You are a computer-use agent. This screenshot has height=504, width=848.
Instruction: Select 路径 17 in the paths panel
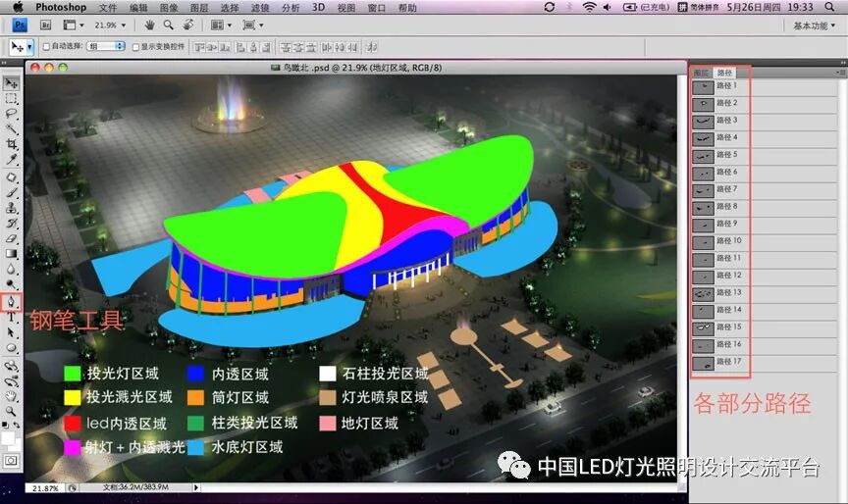click(765, 363)
